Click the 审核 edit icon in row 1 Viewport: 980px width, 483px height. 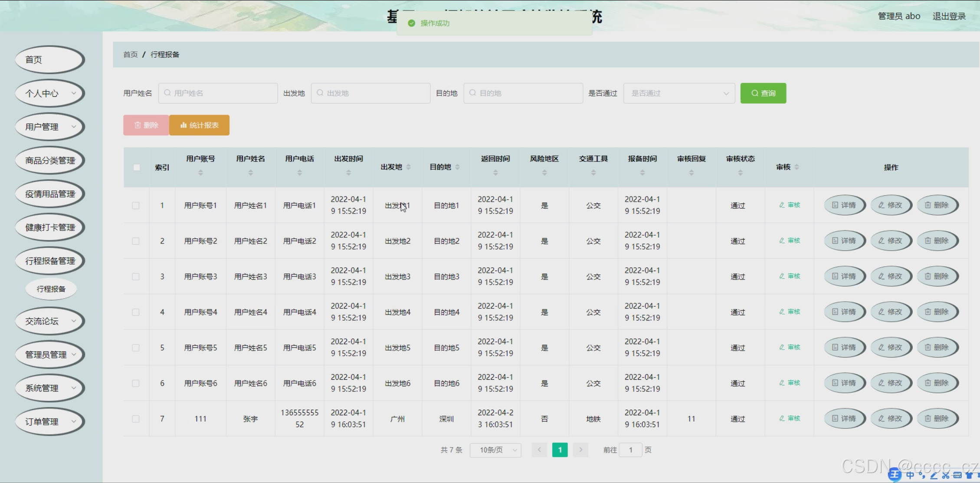click(x=782, y=205)
